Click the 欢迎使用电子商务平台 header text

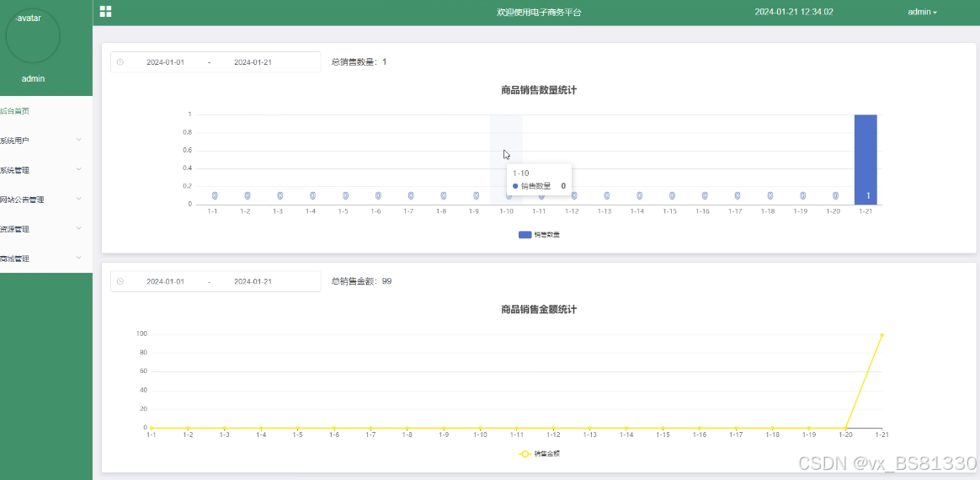[539, 12]
